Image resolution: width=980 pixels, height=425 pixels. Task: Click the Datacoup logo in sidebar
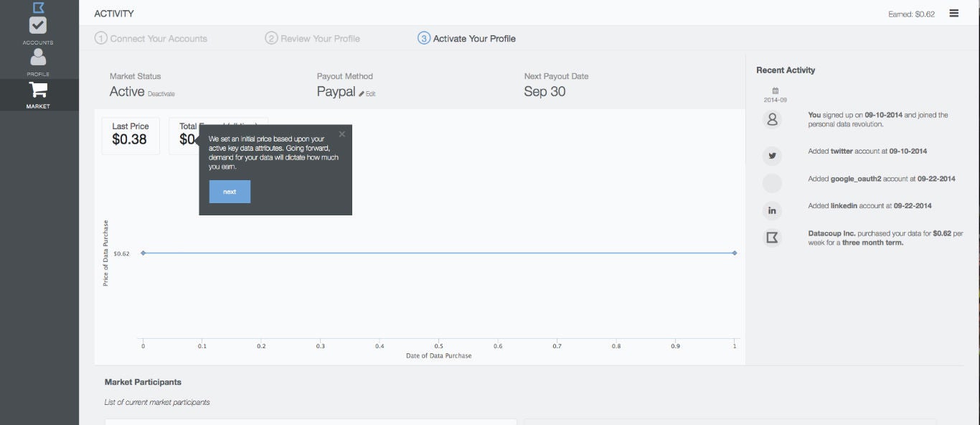coord(38,7)
